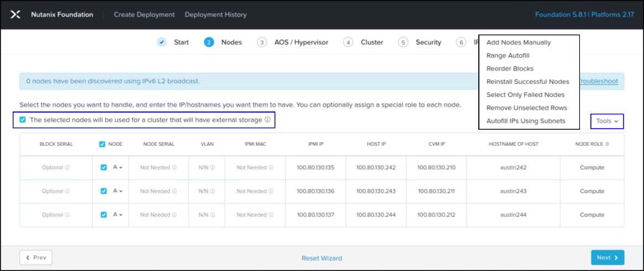Click VLAN info icon in austin243 row
Screen dimensions: 644x271
tap(212, 191)
